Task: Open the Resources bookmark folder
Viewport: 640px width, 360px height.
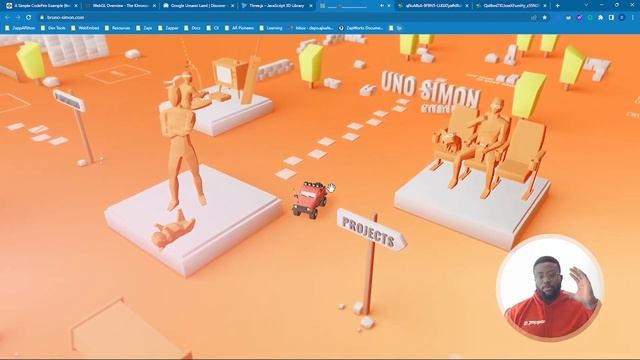Action: (x=118, y=28)
